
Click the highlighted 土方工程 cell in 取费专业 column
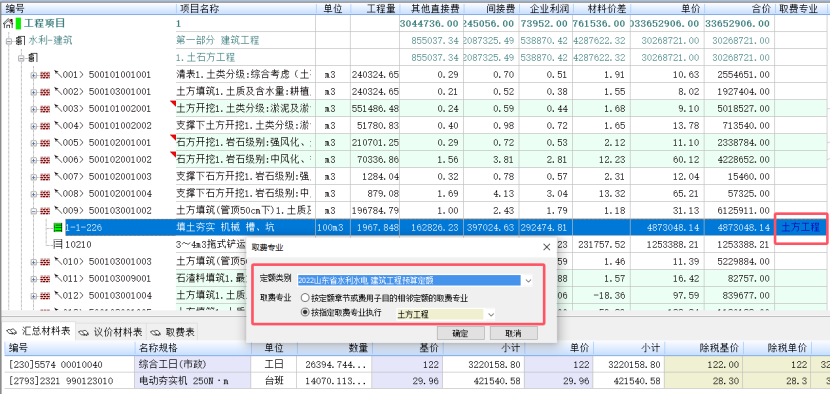point(800,228)
